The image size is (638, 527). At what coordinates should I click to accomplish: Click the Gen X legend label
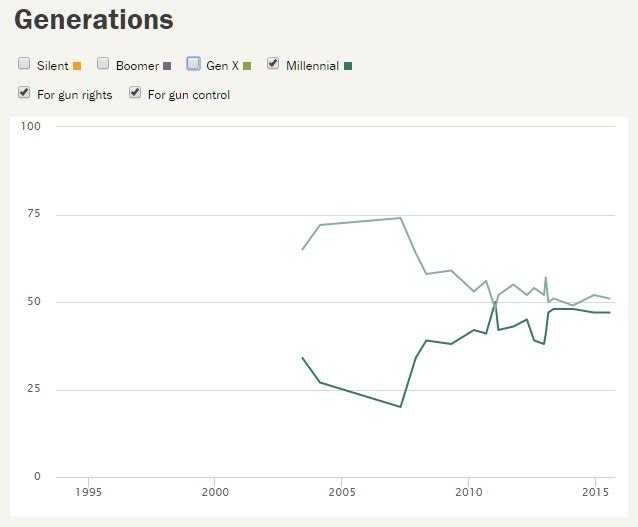click(222, 66)
